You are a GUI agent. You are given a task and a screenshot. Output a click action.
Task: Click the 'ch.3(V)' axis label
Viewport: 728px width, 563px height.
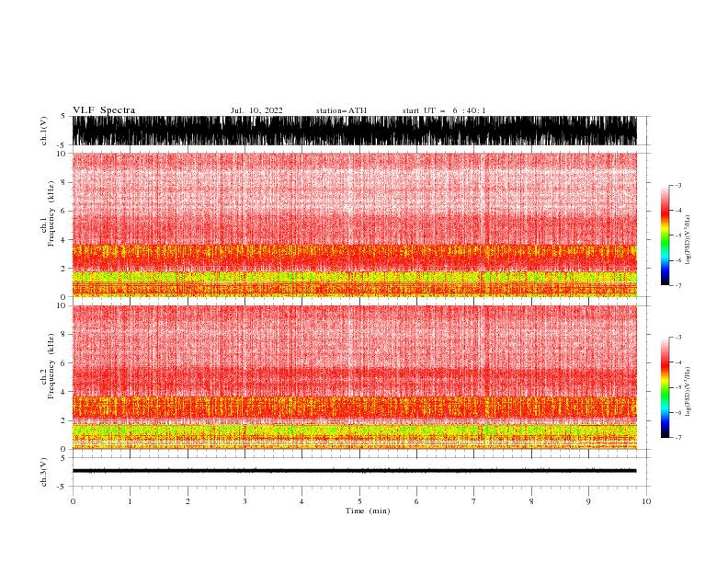[44, 472]
